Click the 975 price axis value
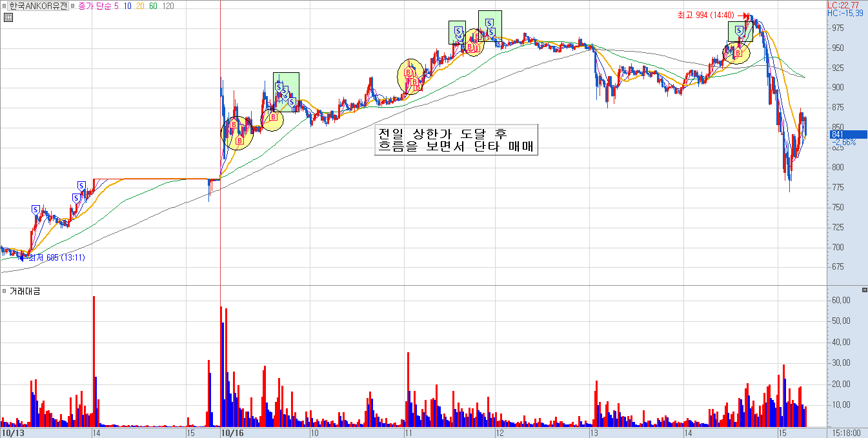 [838, 28]
